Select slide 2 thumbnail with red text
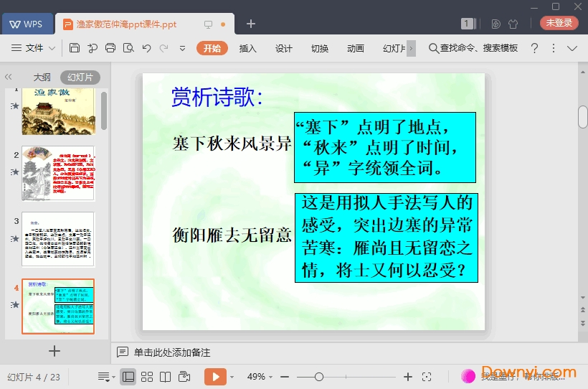 (59, 174)
